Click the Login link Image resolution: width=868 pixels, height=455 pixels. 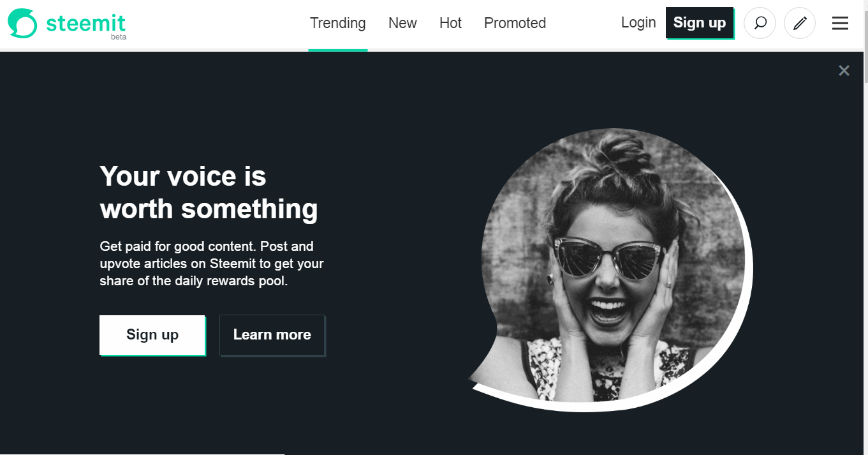point(638,23)
